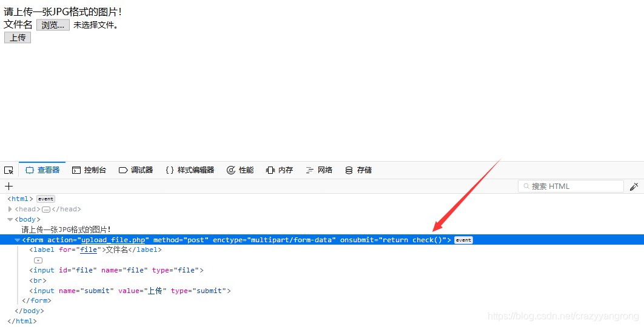Screen dimensions: 644x327
Task: Click the 文件名 label on the page
Action: (x=18, y=25)
